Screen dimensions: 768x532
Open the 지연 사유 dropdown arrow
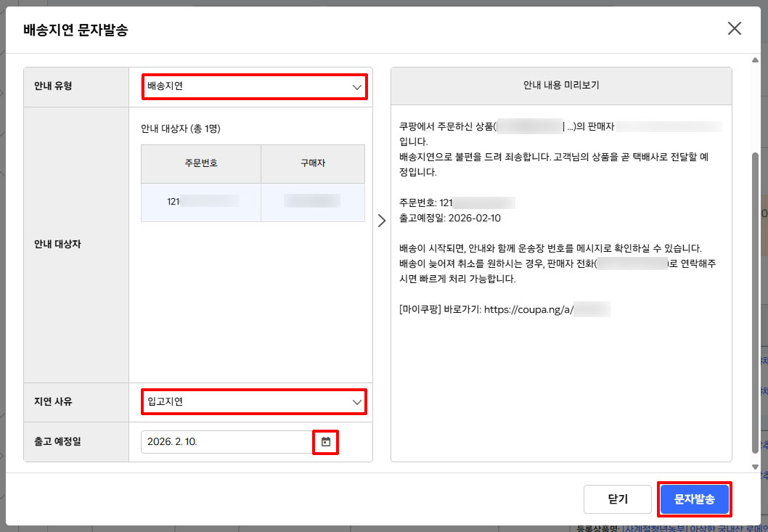(357, 401)
